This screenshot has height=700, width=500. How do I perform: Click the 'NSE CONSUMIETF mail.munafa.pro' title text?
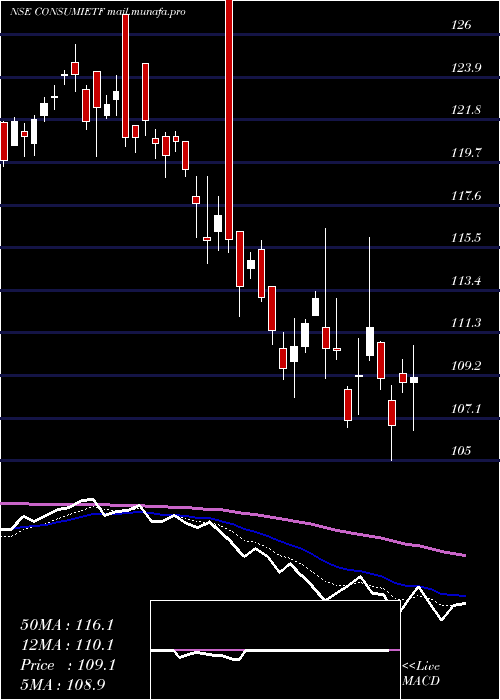pos(98,12)
